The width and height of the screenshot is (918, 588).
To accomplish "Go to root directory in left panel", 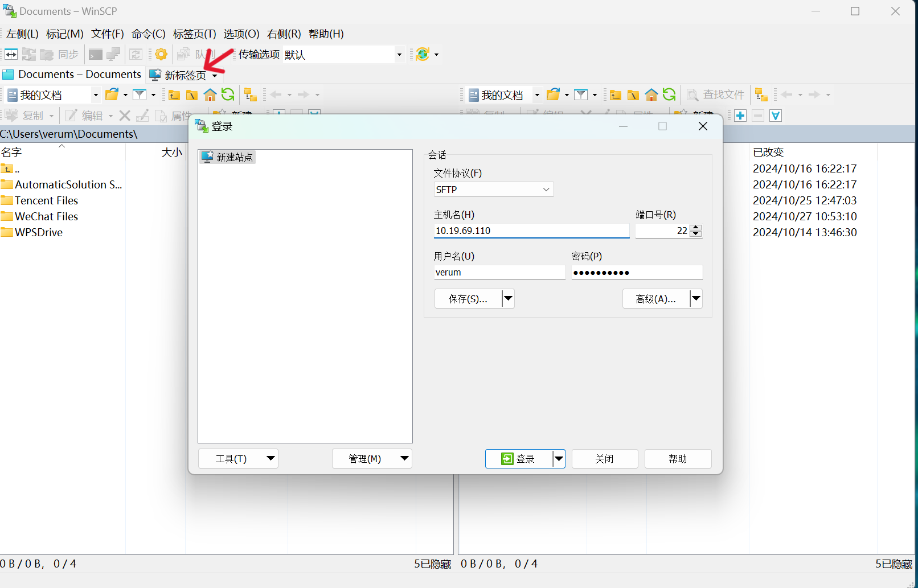I will pyautogui.click(x=192, y=95).
